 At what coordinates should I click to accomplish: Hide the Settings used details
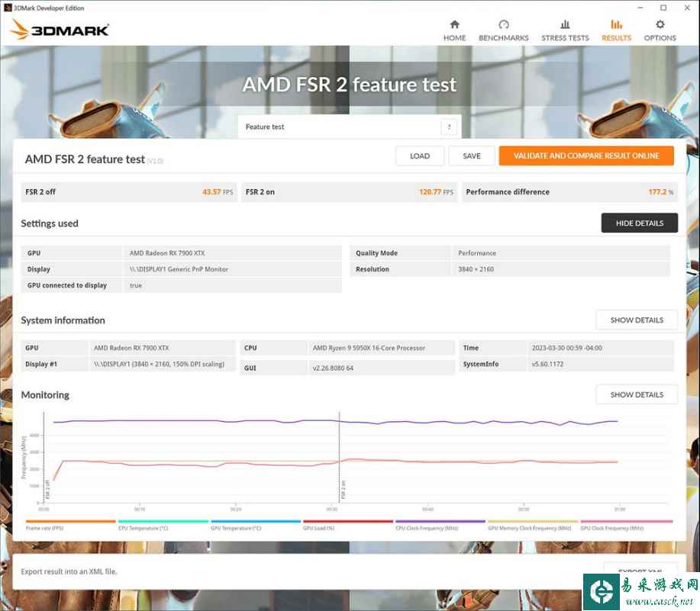[639, 223]
